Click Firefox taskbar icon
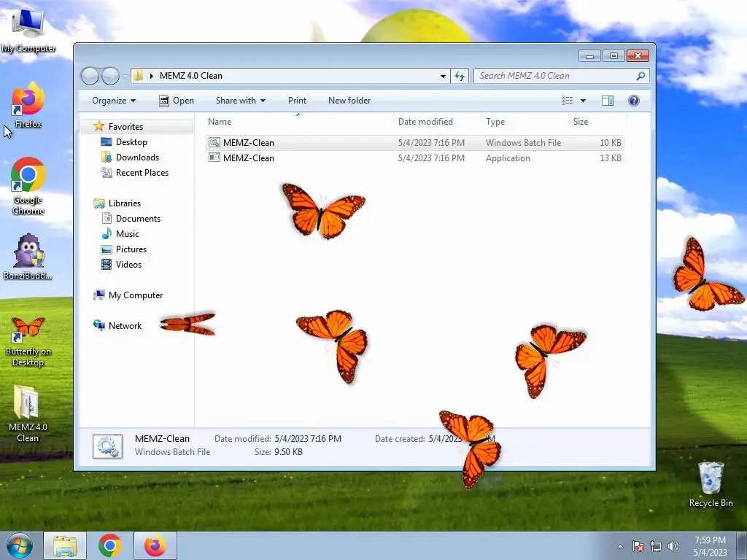This screenshot has height=560, width=747. 155,545
